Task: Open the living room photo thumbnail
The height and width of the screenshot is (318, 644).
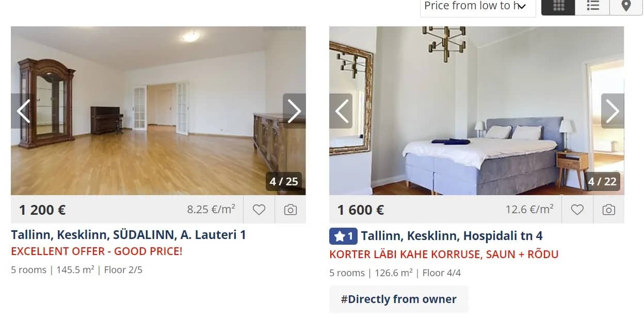Action: click(x=158, y=110)
